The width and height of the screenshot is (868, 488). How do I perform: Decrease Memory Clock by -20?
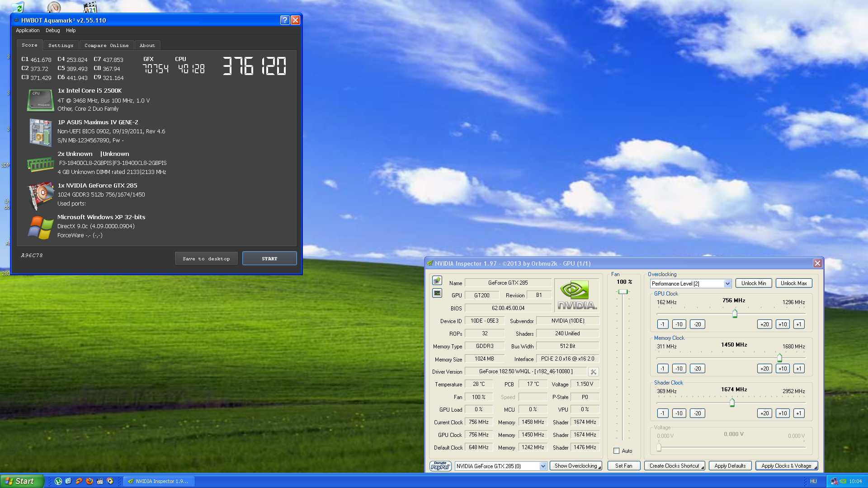698,369
